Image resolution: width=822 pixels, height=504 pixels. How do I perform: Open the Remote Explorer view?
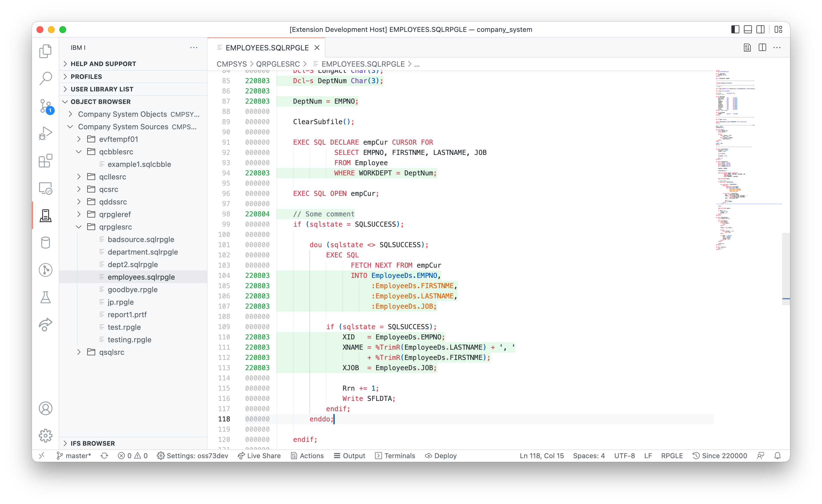tap(45, 188)
